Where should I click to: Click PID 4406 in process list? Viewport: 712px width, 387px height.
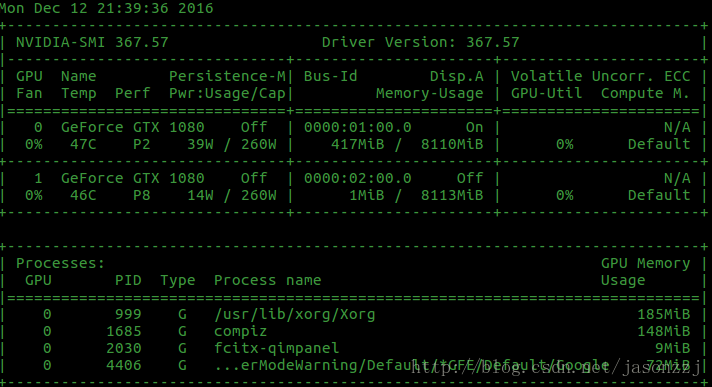[124, 365]
